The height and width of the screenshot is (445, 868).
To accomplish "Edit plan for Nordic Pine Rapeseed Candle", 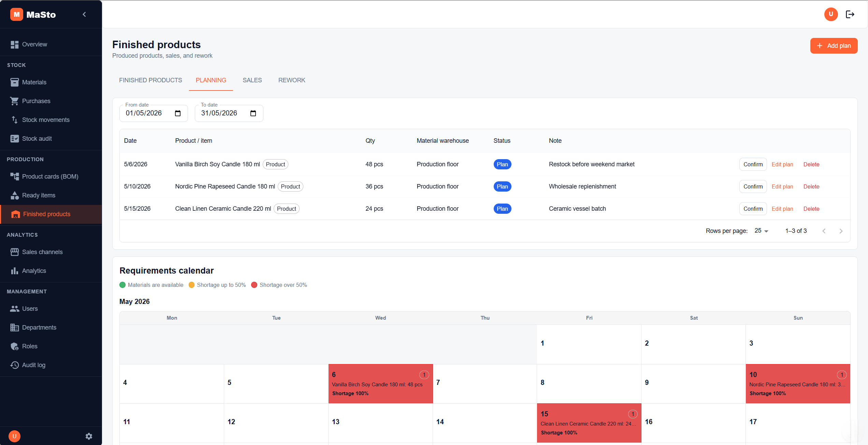I will tap(782, 186).
